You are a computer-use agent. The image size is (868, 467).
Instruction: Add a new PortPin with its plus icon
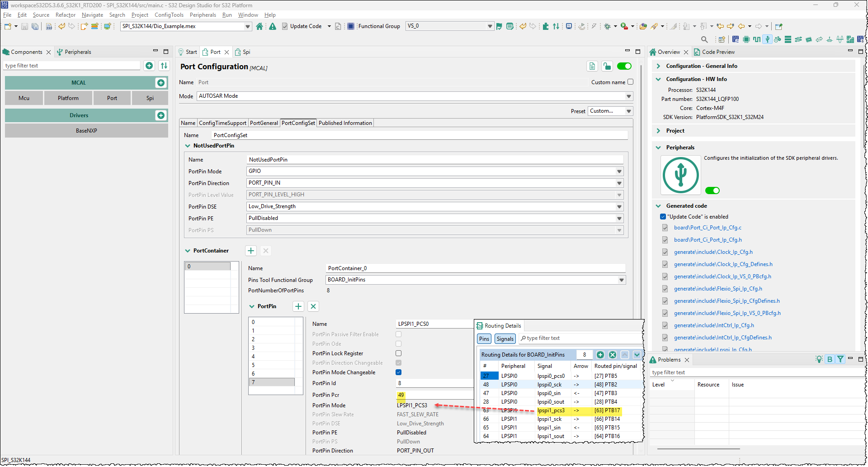(298, 306)
